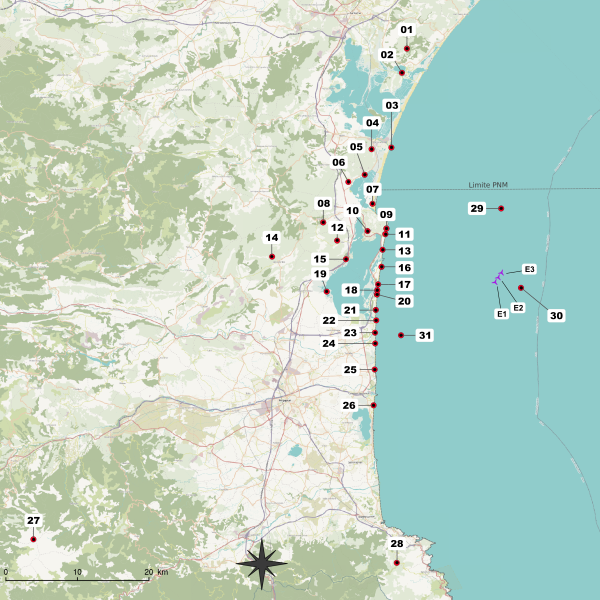Select the 'E2' turbine label
The image size is (600, 600).
click(x=518, y=308)
